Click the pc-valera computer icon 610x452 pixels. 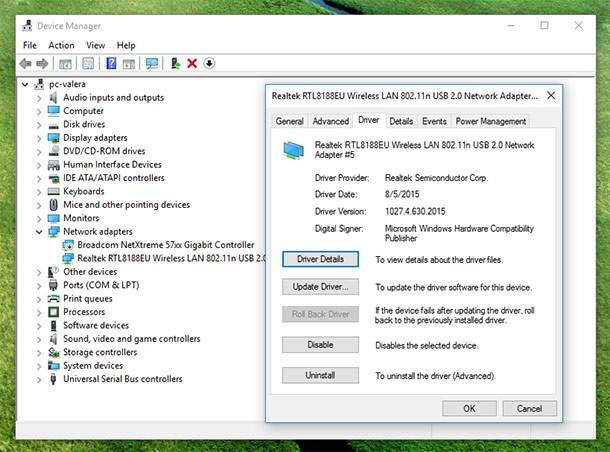pos(39,84)
